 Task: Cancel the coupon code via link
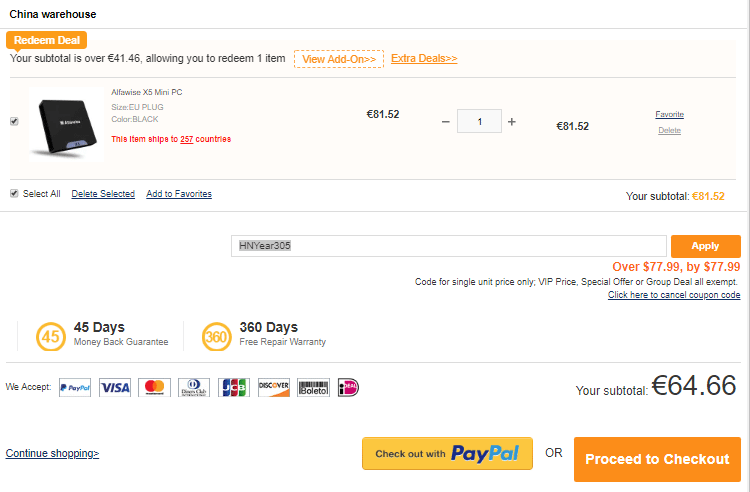(x=674, y=295)
